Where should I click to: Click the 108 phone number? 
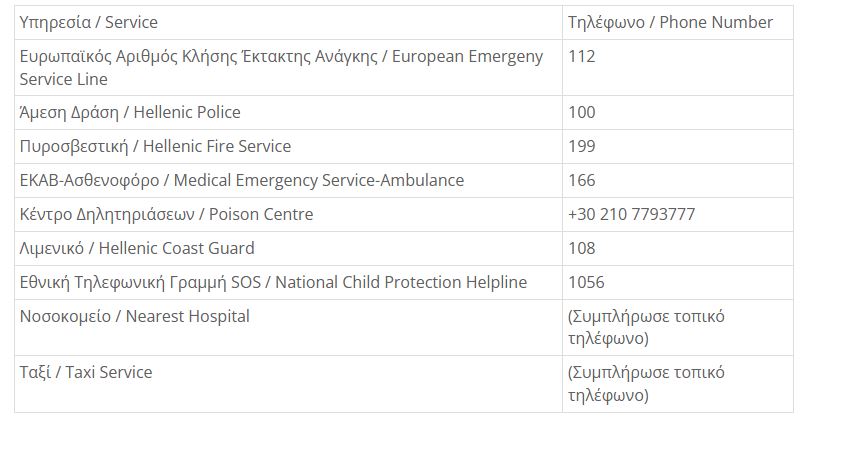tap(582, 249)
